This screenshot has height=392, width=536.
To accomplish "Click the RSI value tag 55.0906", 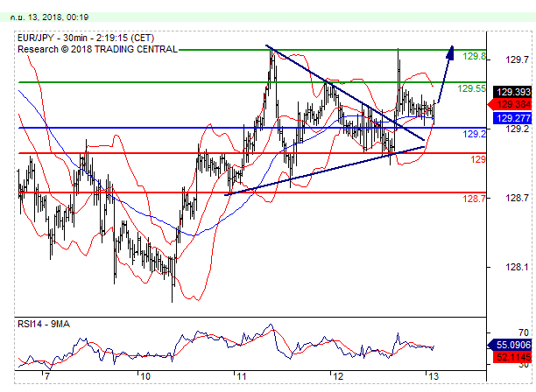I will [x=510, y=345].
